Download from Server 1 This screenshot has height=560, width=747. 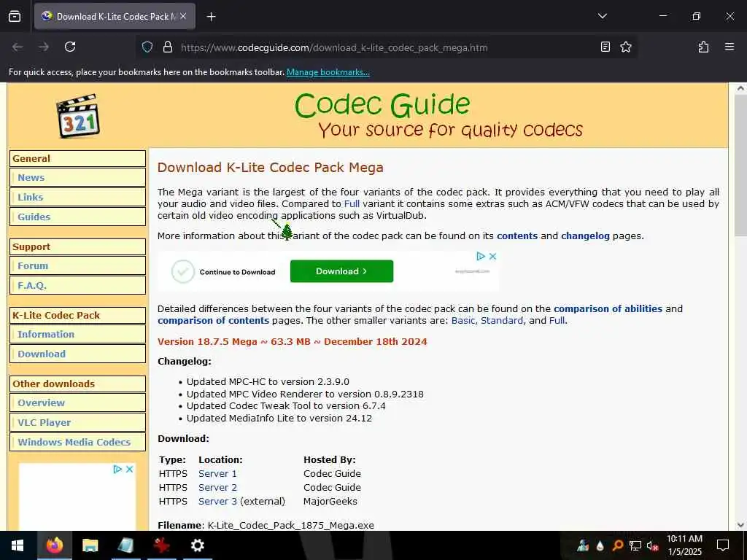[x=217, y=473]
